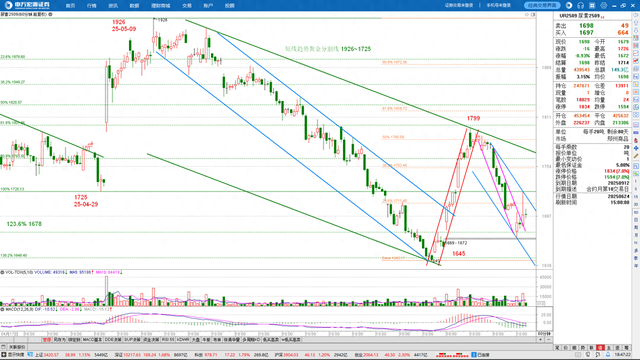Image resolution: width=640 pixels, height=360 pixels.
Task: Click the 经典交易界面 button
Action: point(542,5)
